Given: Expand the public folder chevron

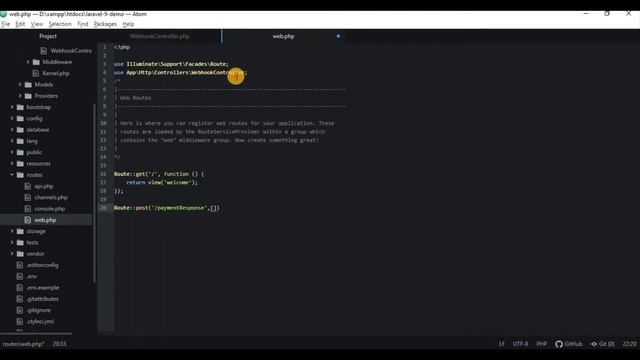Looking at the screenshot, I should click(x=12, y=152).
